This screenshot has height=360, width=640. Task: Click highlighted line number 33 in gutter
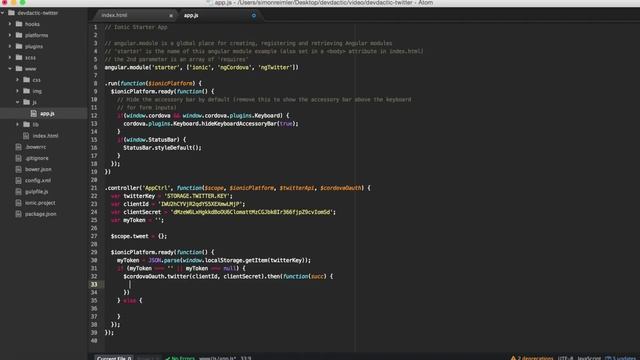[x=94, y=284]
